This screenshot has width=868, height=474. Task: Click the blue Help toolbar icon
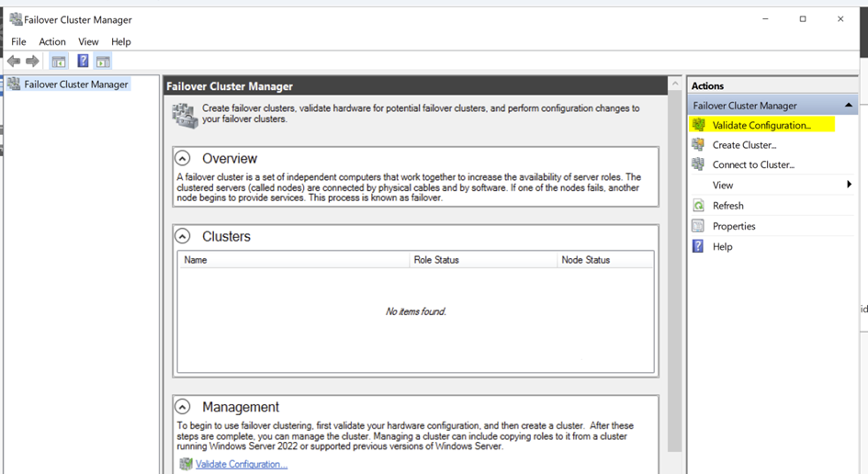click(x=83, y=61)
